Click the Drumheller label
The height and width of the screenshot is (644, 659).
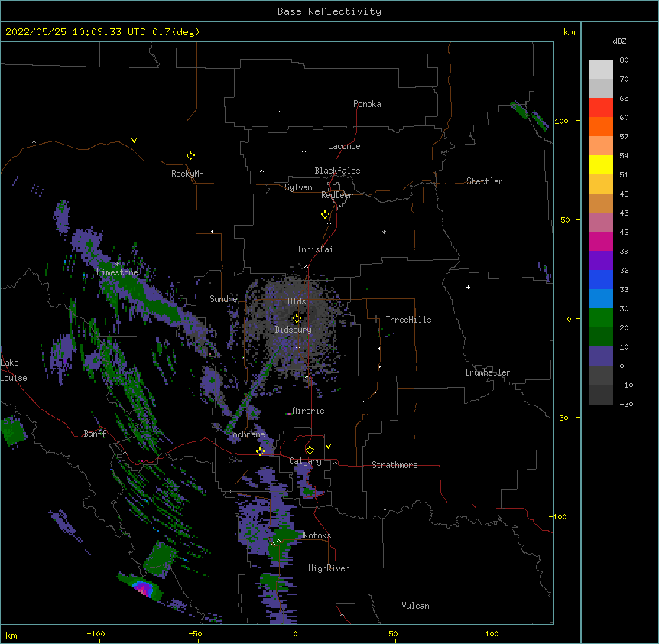(x=488, y=372)
